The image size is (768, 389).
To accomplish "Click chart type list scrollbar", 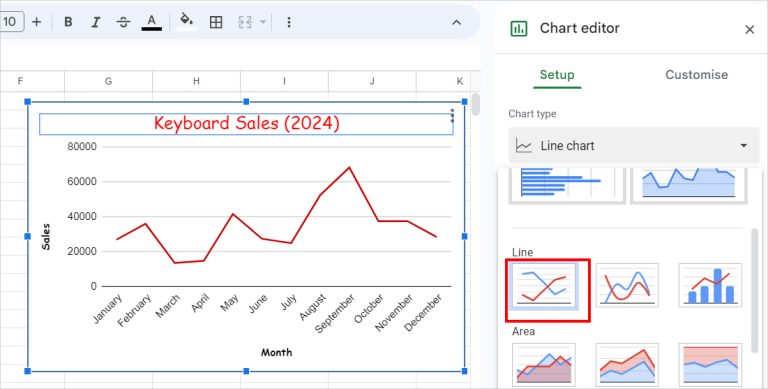I will pos(755,292).
